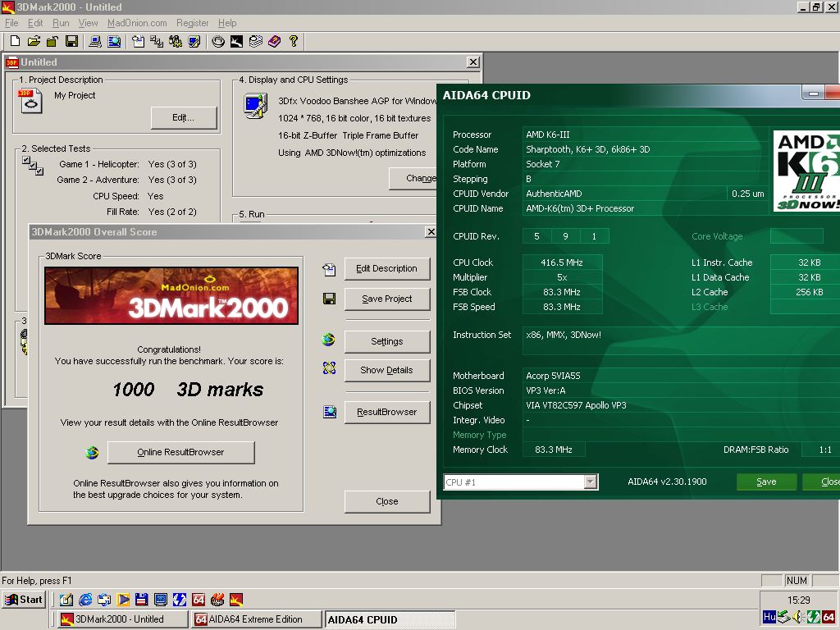Click the 3DMark2000 MadOnion banner image
The width and height of the screenshot is (840, 630).
click(171, 295)
